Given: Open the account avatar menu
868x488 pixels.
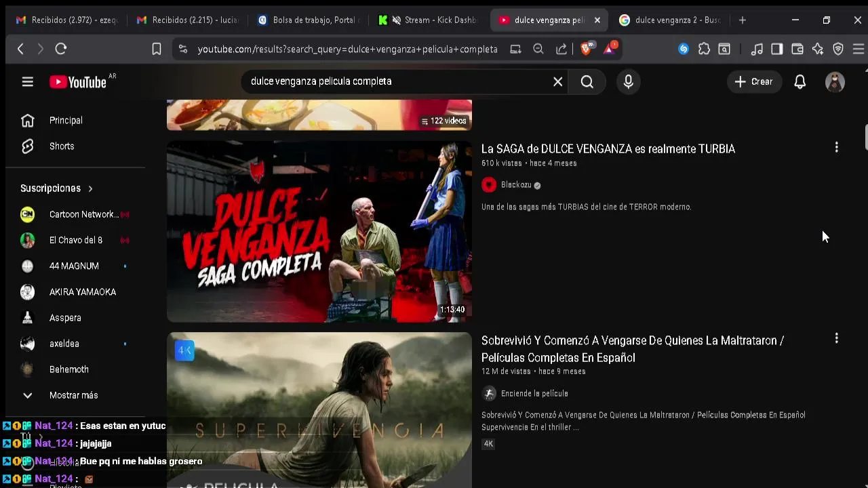Looking at the screenshot, I should [835, 82].
